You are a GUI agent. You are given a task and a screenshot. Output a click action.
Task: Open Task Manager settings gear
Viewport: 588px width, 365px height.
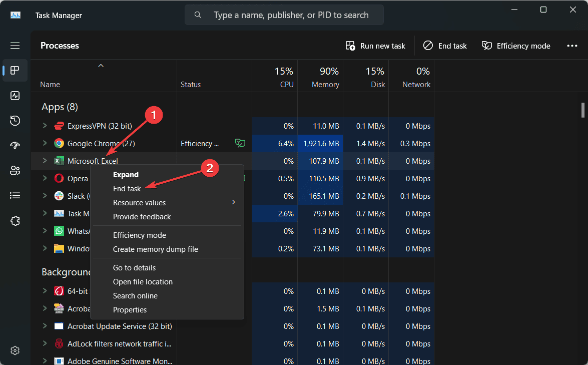15,350
